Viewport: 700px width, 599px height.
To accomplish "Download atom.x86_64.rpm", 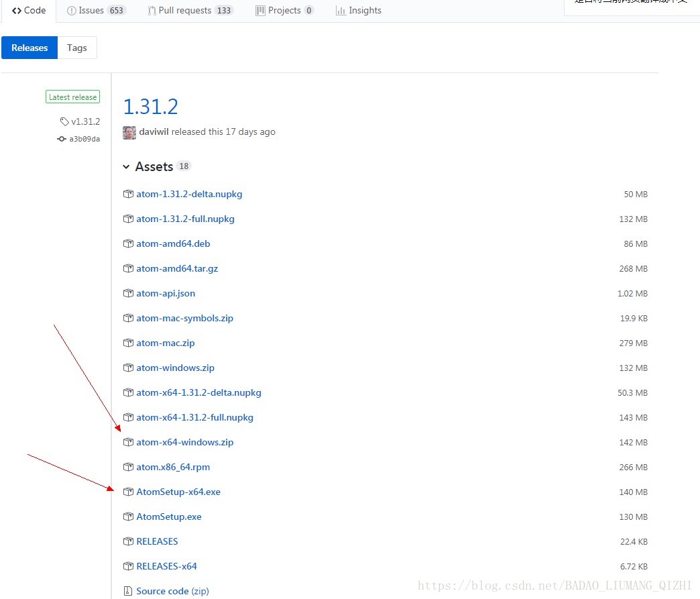I will pyautogui.click(x=173, y=467).
